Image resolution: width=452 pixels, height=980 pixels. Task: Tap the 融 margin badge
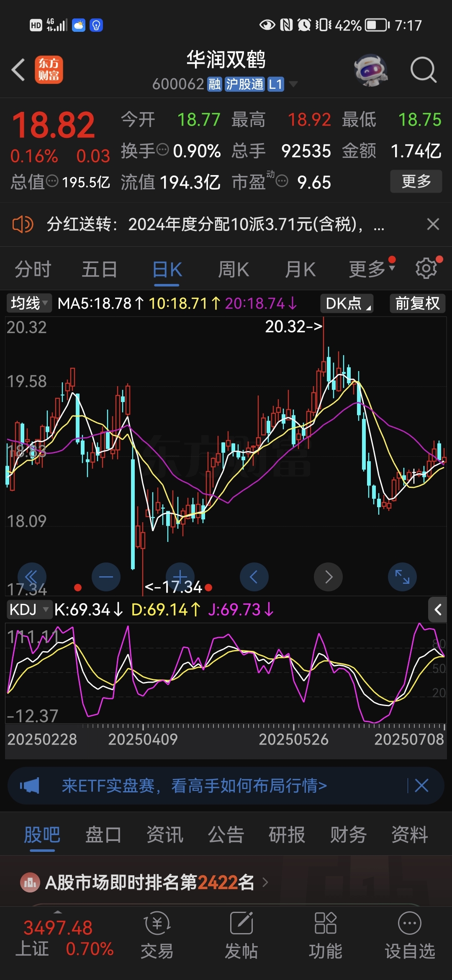pyautogui.click(x=214, y=84)
